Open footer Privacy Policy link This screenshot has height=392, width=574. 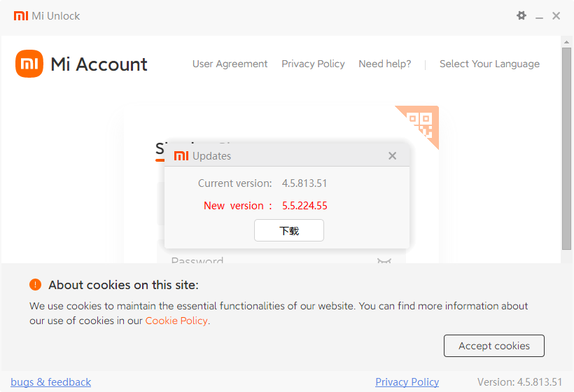coord(407,381)
